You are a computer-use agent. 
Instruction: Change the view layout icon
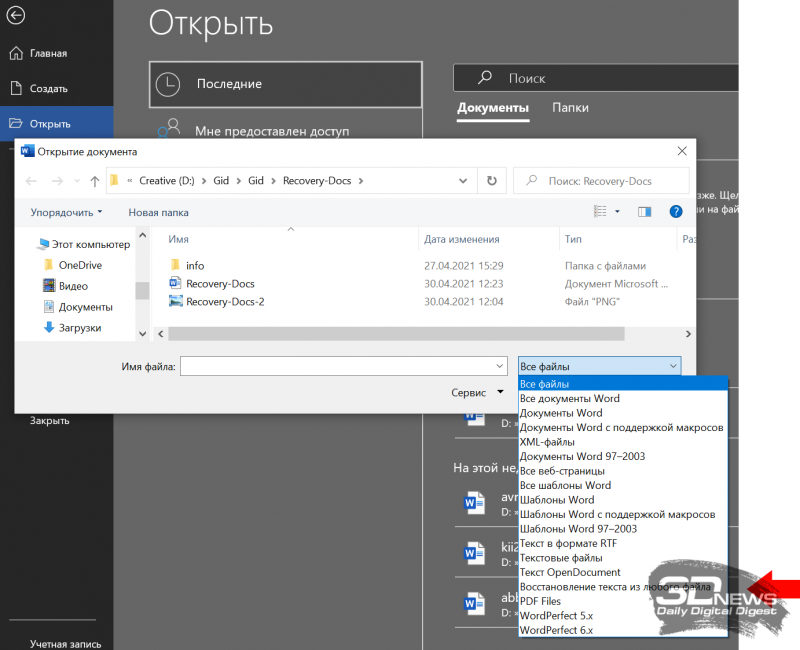pos(600,211)
